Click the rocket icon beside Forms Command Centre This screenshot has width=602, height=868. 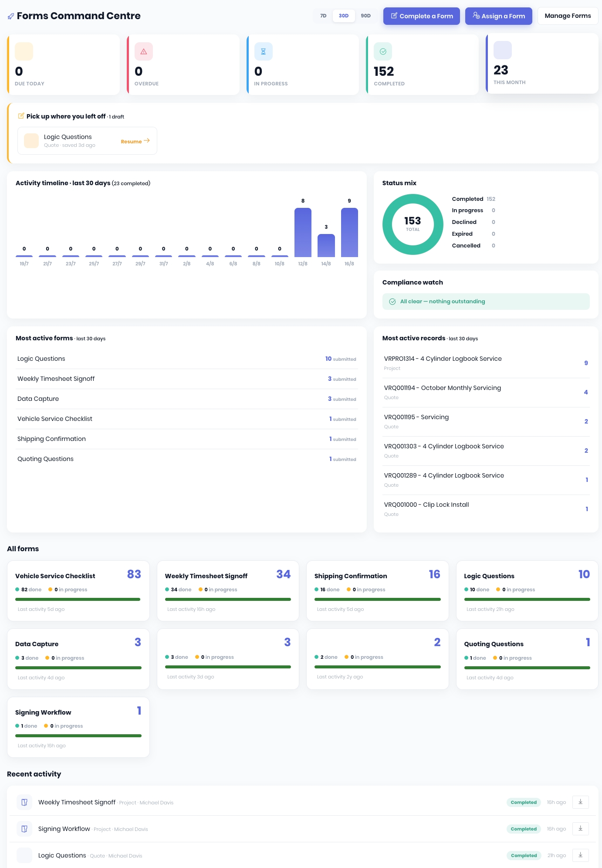click(11, 16)
